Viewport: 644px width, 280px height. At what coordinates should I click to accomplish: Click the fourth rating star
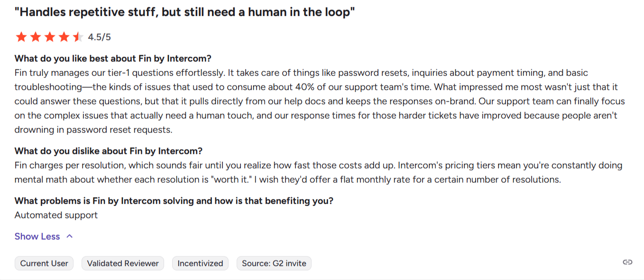point(64,37)
